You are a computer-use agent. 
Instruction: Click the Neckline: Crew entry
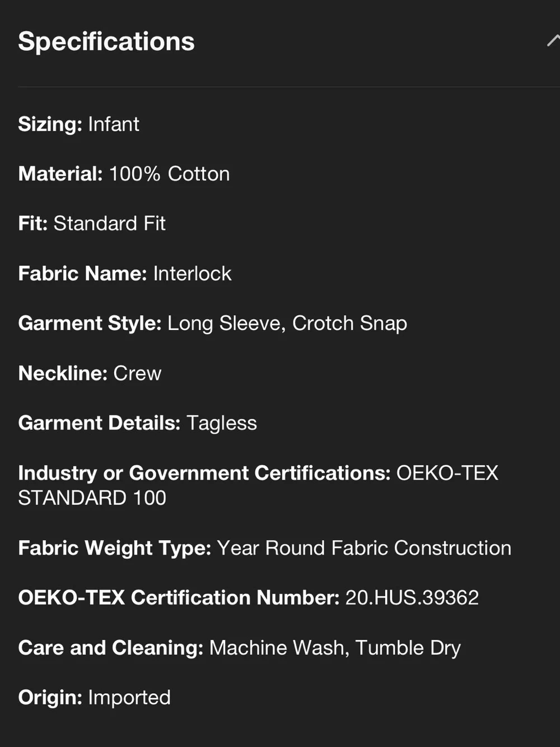[90, 373]
